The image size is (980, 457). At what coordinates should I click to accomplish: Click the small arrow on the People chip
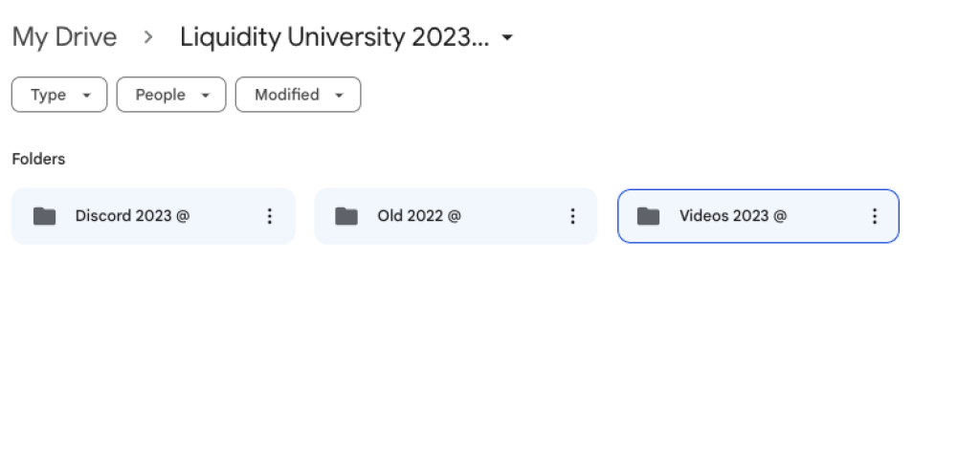click(x=205, y=95)
